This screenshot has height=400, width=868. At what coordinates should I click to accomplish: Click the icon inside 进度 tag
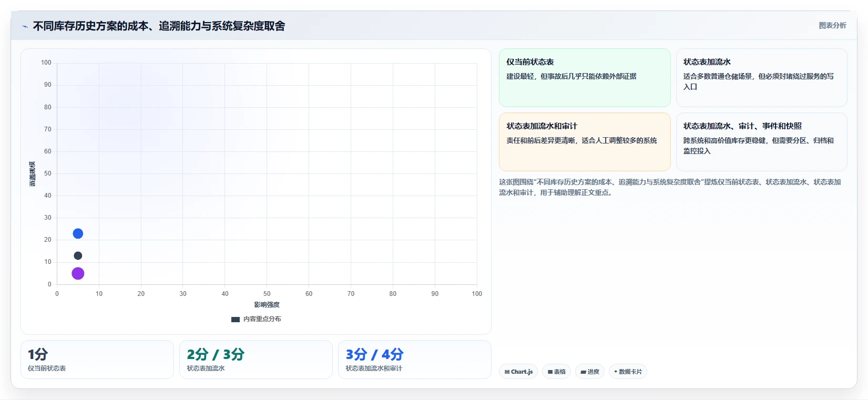click(x=583, y=372)
